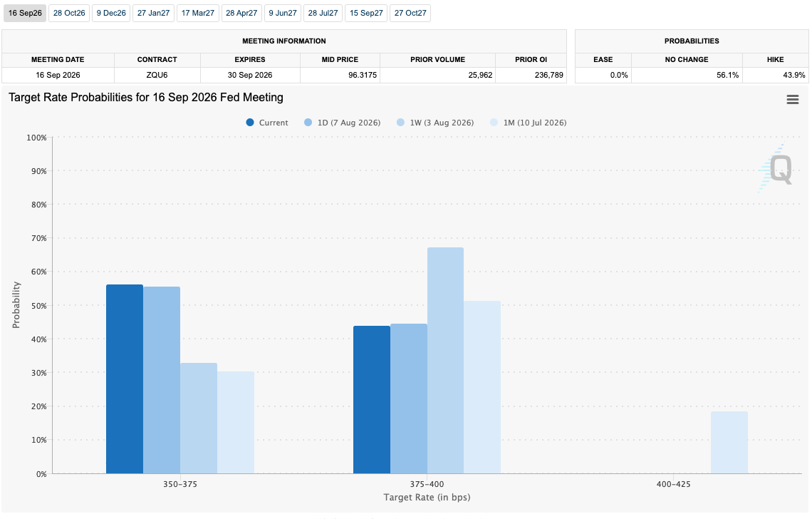
Task: Hide the 1M (10 Jul 2026) legend series
Action: click(x=529, y=123)
